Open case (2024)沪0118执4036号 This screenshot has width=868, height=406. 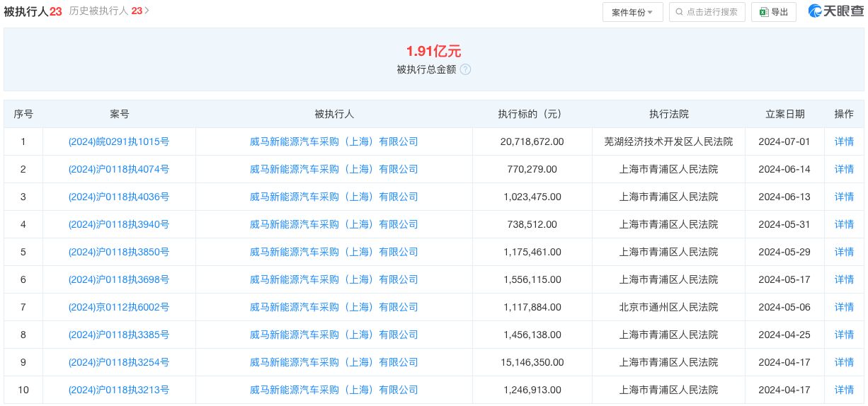coord(119,197)
